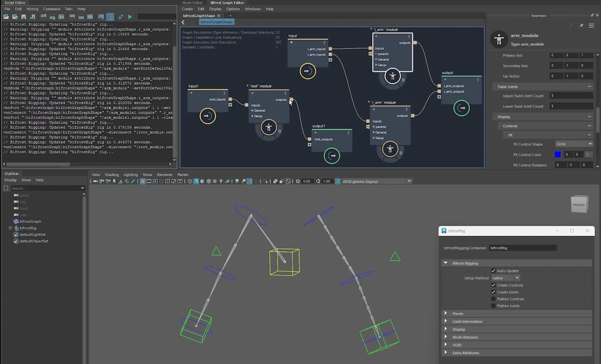Click the l_arm module character icon
Viewport: 601px width, 364px height.
(x=392, y=76)
